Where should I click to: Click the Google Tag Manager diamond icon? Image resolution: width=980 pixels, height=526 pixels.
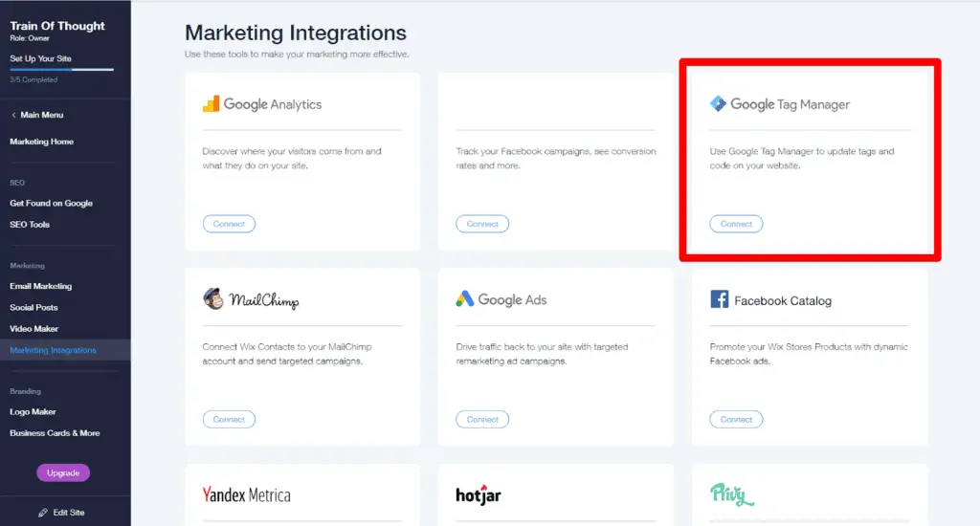coord(718,103)
